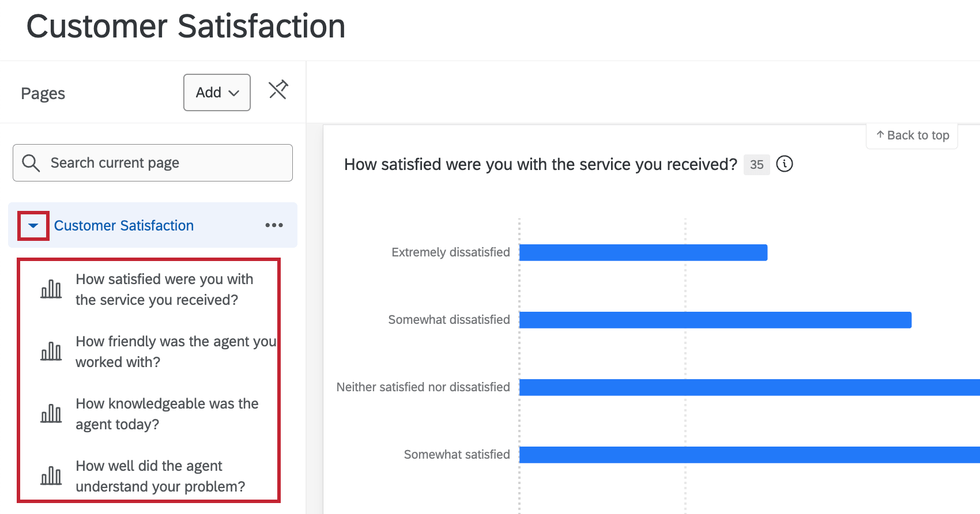Image resolution: width=980 pixels, height=514 pixels.
Task: Click bar chart icon beside understand problem question
Action: coord(51,476)
